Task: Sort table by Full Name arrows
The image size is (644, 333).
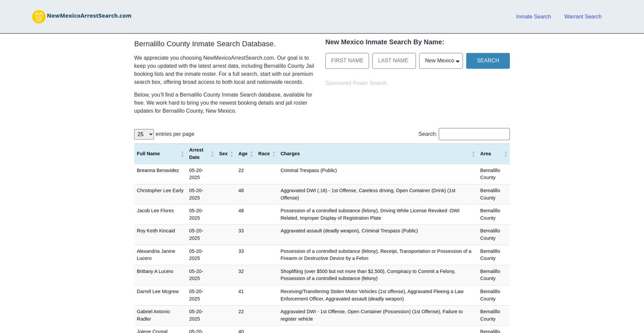Action: (x=182, y=154)
